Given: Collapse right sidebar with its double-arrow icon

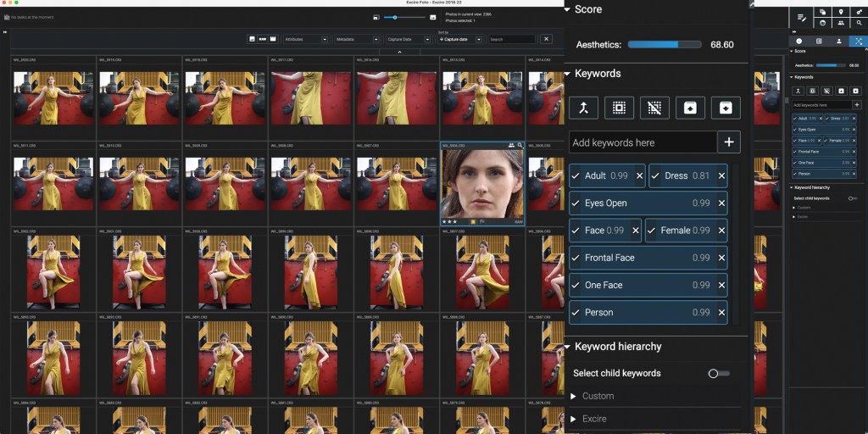Looking at the screenshot, I should [x=794, y=32].
